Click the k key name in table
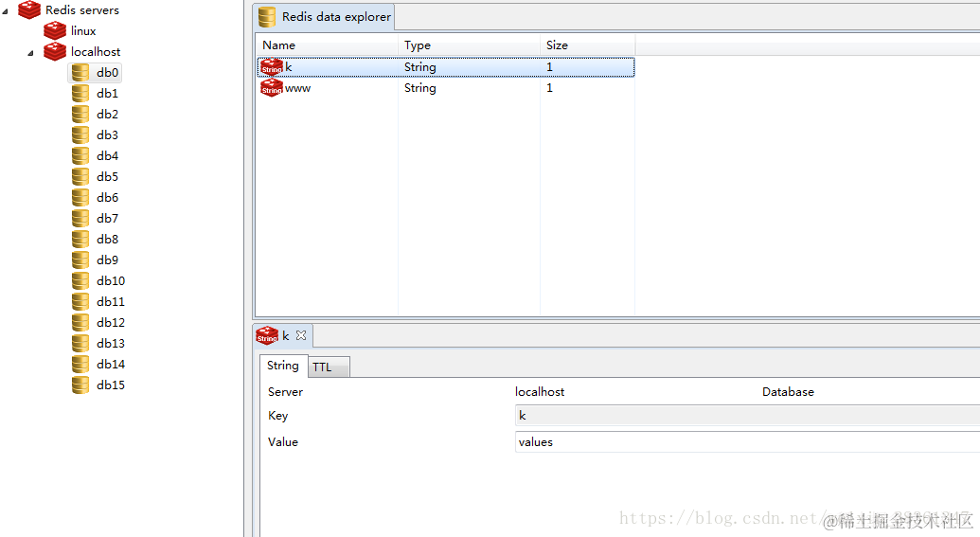980x537 pixels. click(x=289, y=67)
